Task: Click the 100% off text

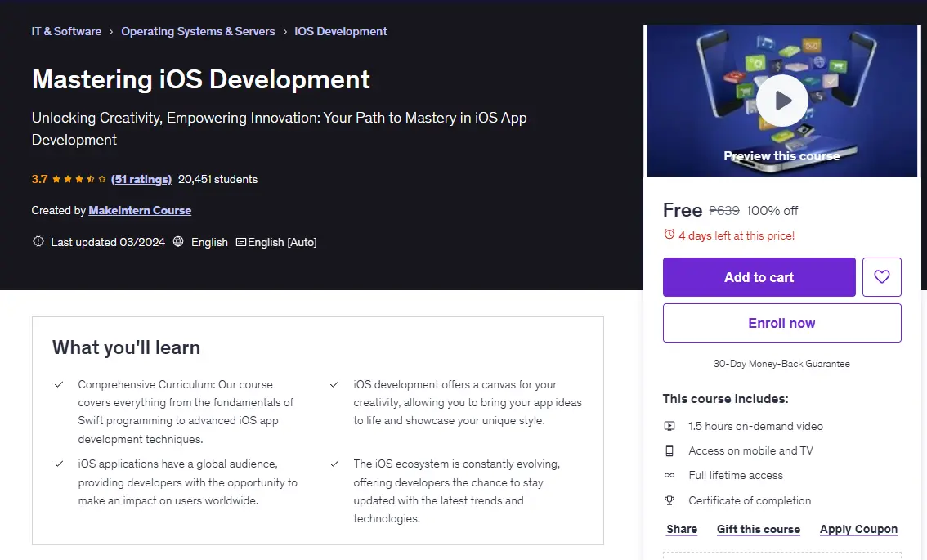Action: pos(772,211)
